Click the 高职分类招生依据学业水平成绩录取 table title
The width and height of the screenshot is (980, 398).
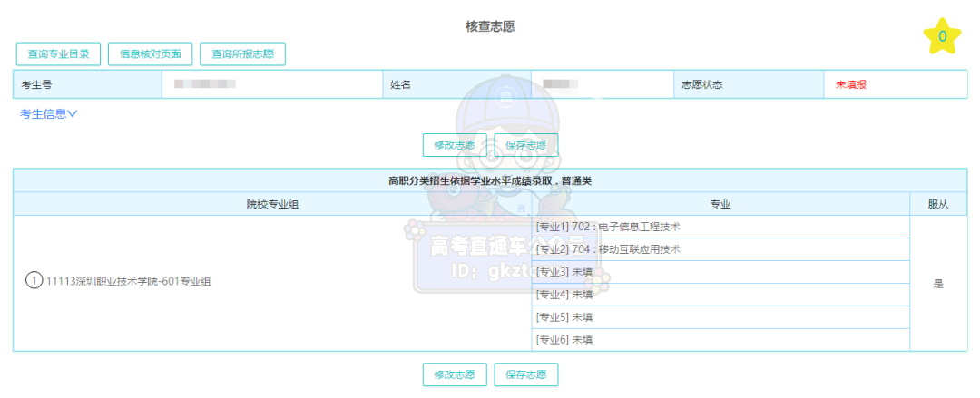click(490, 181)
